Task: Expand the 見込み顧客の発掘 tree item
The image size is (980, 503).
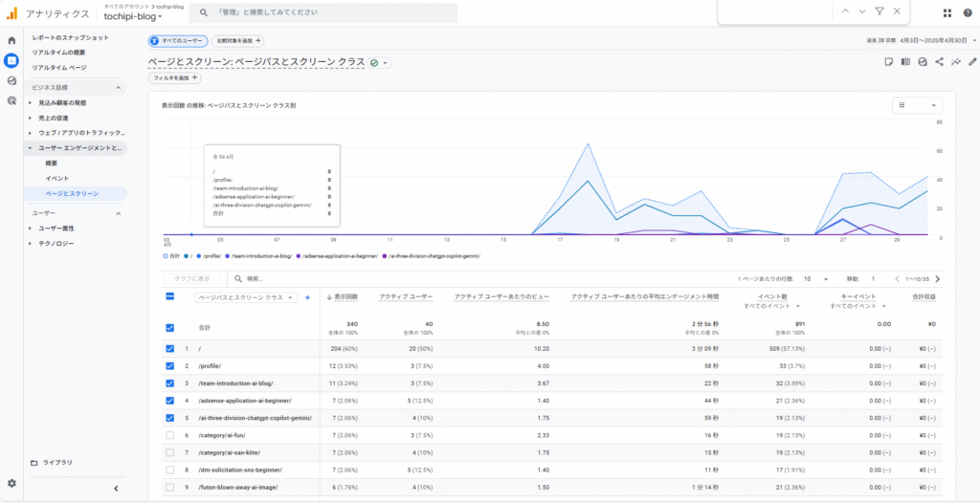Action: click(x=30, y=102)
